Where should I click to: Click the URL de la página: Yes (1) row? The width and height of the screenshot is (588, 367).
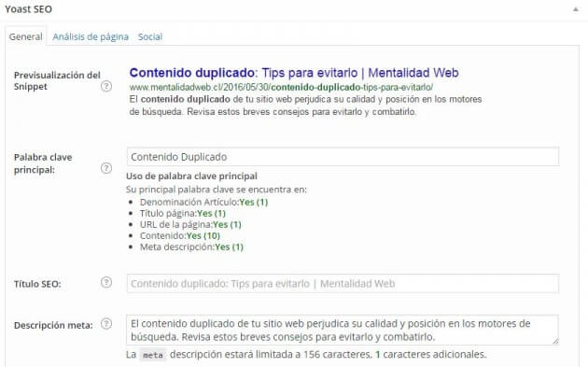pos(190,224)
